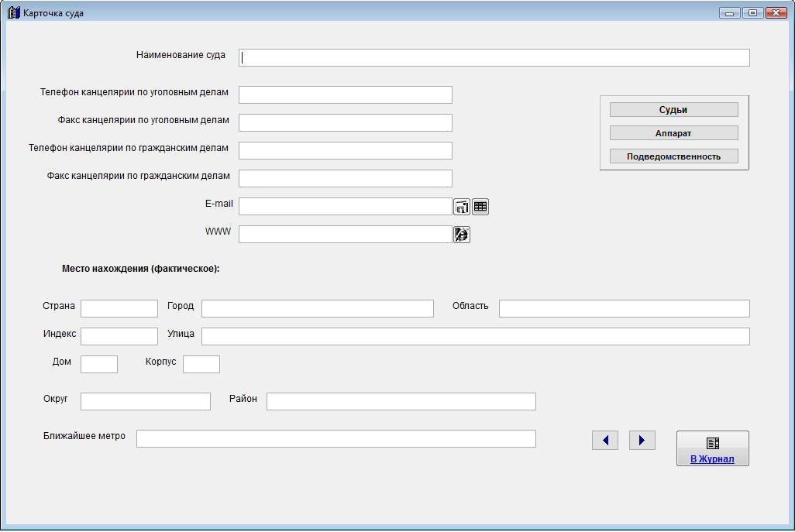Return via the В Журнал button
Viewport: 795px width, 532px height.
712,448
